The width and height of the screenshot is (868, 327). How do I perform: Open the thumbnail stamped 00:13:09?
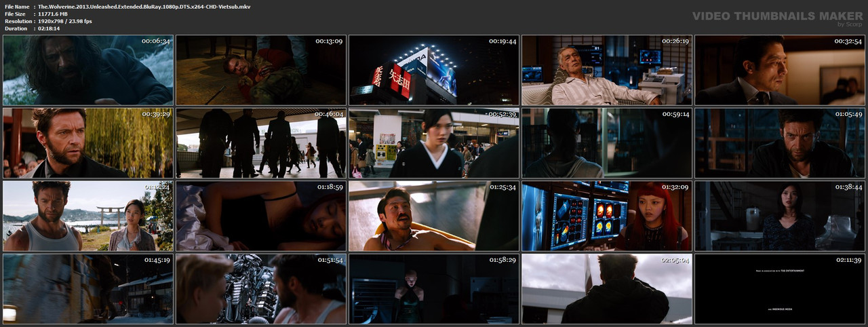pyautogui.click(x=261, y=70)
